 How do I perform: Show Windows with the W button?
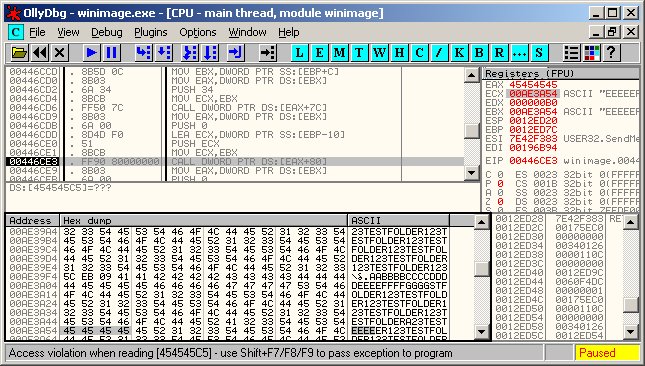coord(379,53)
